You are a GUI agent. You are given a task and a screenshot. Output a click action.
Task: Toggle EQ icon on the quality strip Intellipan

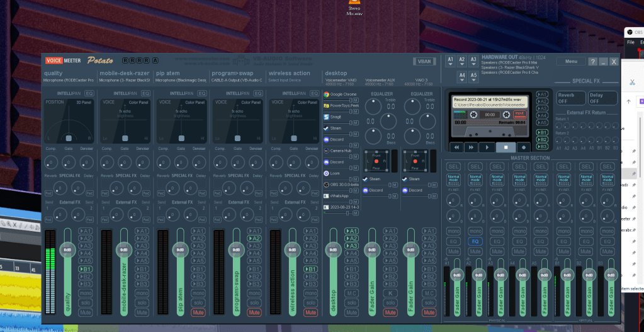pyautogui.click(x=89, y=93)
